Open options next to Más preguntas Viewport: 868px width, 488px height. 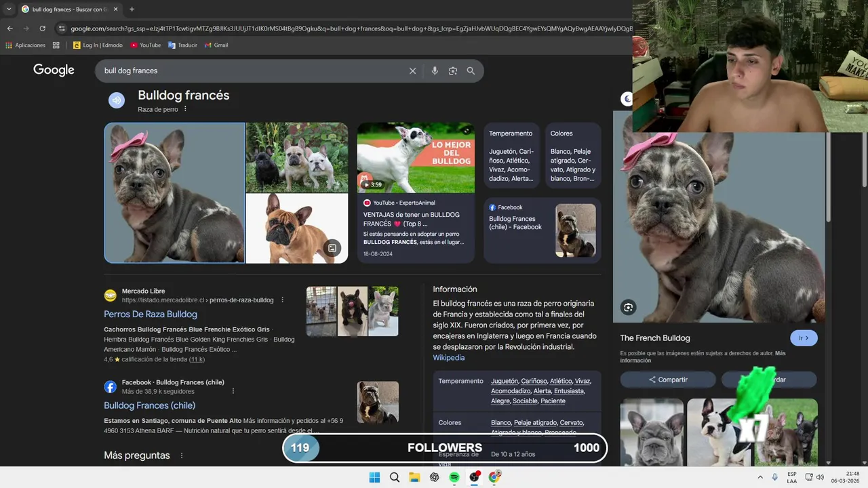(x=181, y=455)
